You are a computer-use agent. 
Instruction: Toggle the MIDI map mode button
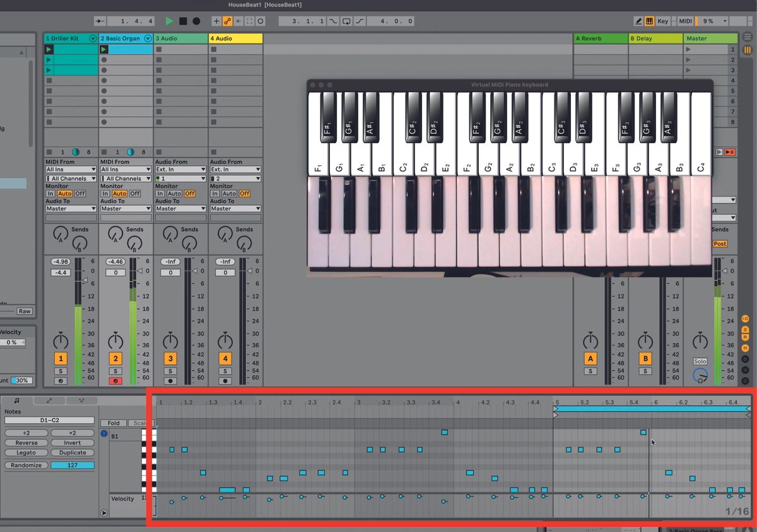(685, 21)
